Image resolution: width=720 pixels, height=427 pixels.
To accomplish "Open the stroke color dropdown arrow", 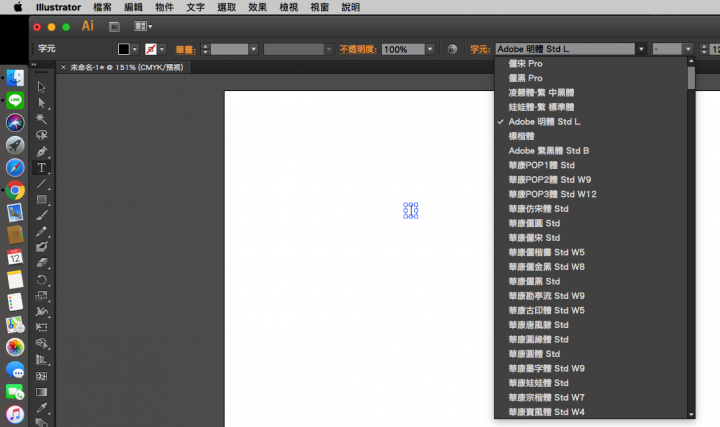I will click(162, 49).
